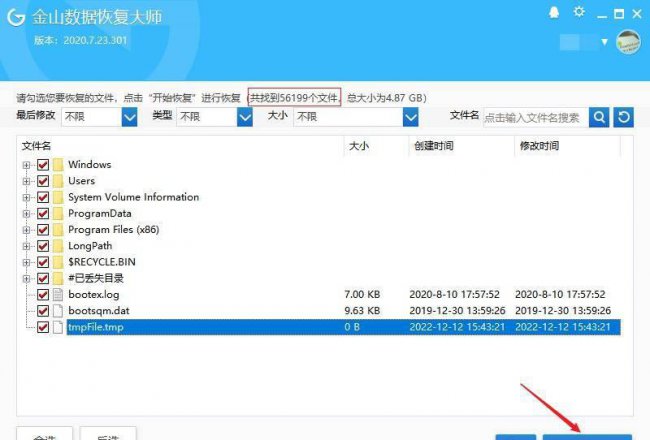Image resolution: width=650 pixels, height=440 pixels.
Task: Open the 大小 filter dropdown arrow
Action: click(410, 117)
